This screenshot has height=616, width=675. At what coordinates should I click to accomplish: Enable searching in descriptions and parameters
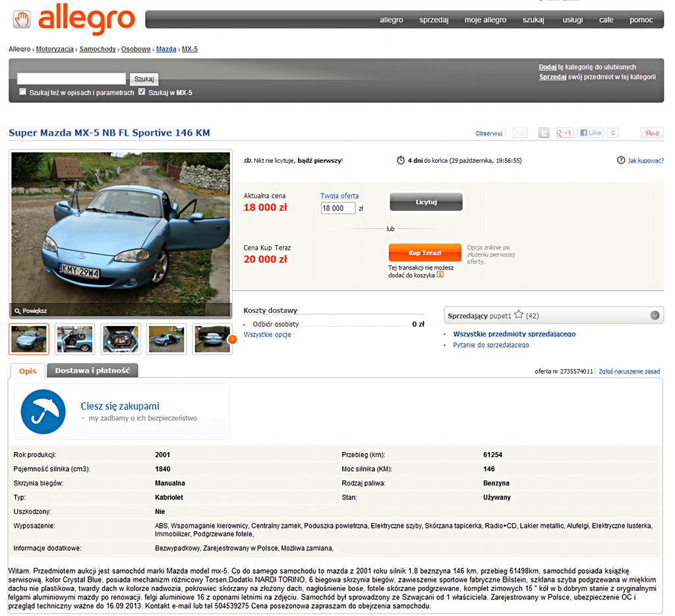22,92
